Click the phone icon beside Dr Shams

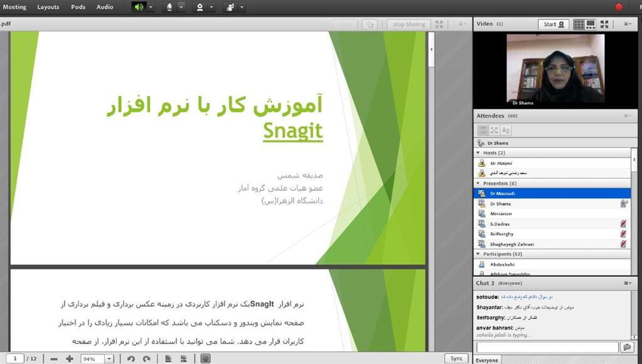pos(481,143)
